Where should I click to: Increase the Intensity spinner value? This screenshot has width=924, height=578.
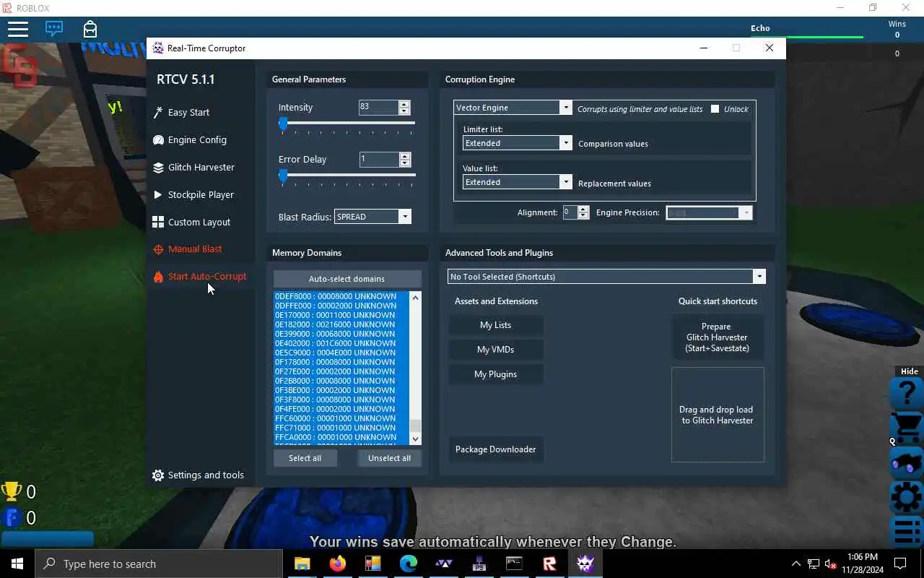click(404, 104)
